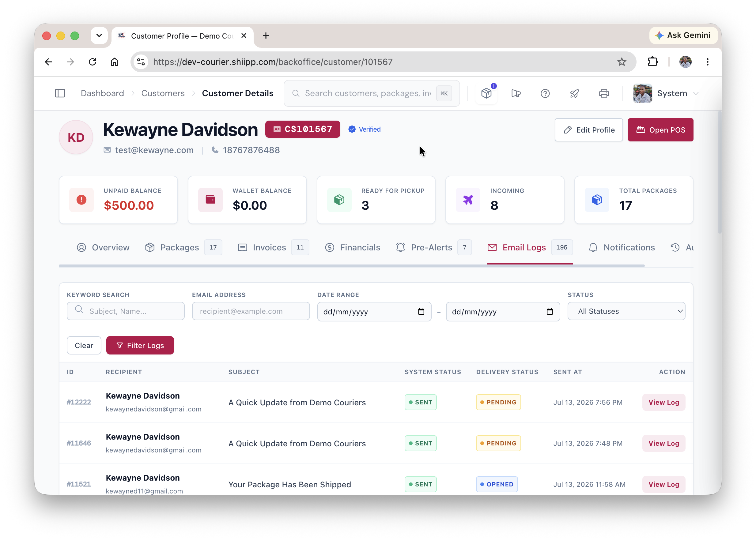Image resolution: width=756 pixels, height=540 pixels.
Task: Click the printer icon in header
Action: pyautogui.click(x=604, y=93)
